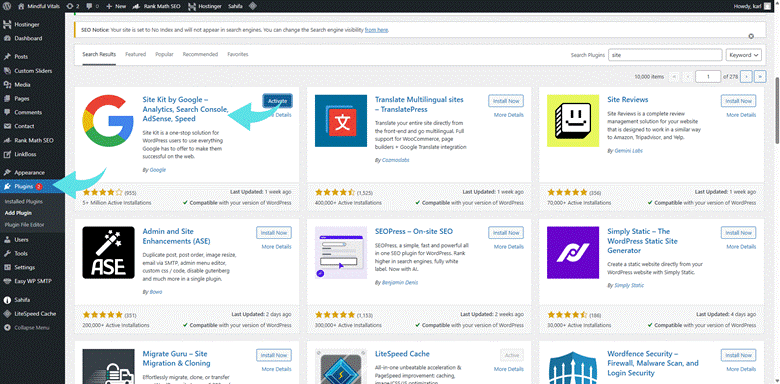The height and width of the screenshot is (384, 780).
Task: Open the Mindful Vitals site home link
Action: click(x=38, y=6)
